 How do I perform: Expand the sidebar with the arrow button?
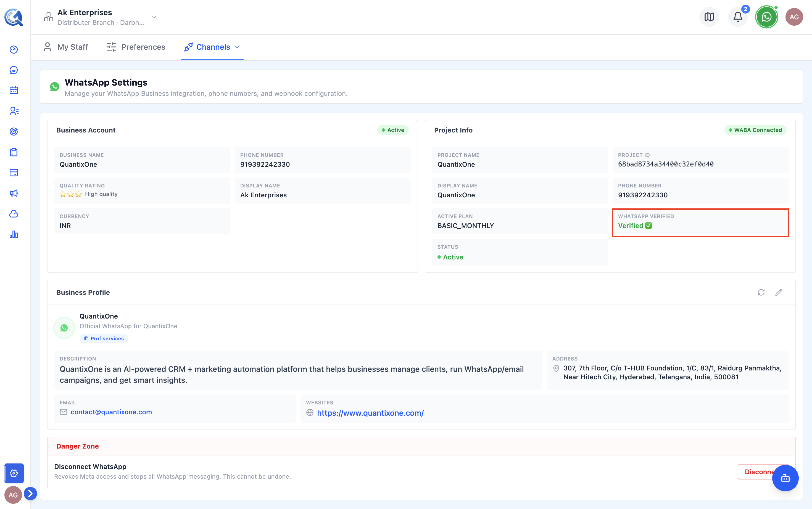tap(30, 494)
